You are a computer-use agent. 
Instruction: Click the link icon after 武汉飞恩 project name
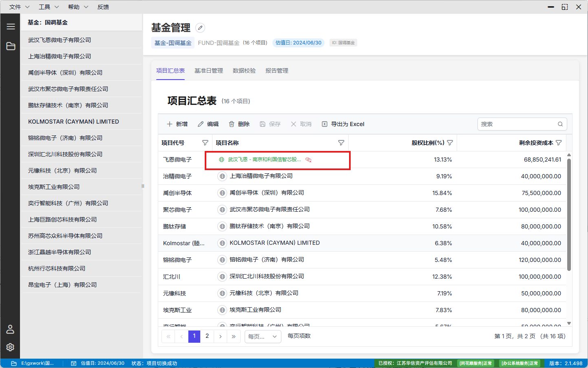(309, 160)
